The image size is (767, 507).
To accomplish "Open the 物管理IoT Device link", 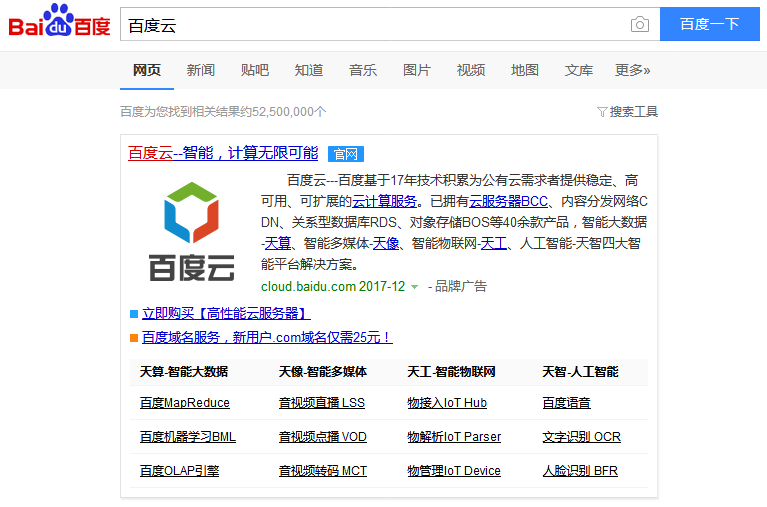I will (454, 471).
